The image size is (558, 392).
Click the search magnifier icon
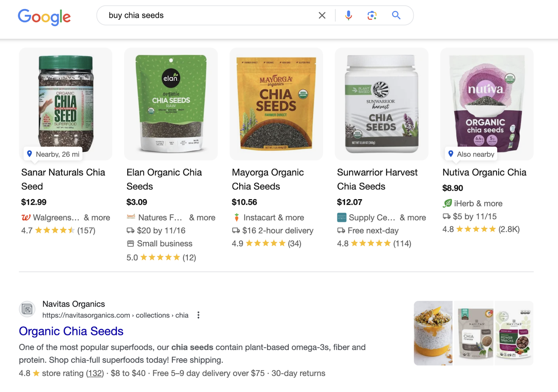pyautogui.click(x=396, y=15)
